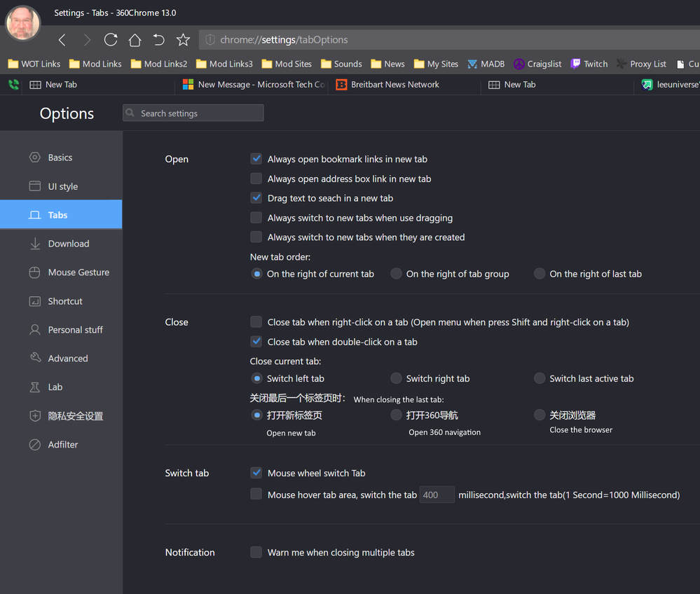Open the WOT Links bookmark folder
Viewport: 700px width, 594px height.
[x=34, y=64]
